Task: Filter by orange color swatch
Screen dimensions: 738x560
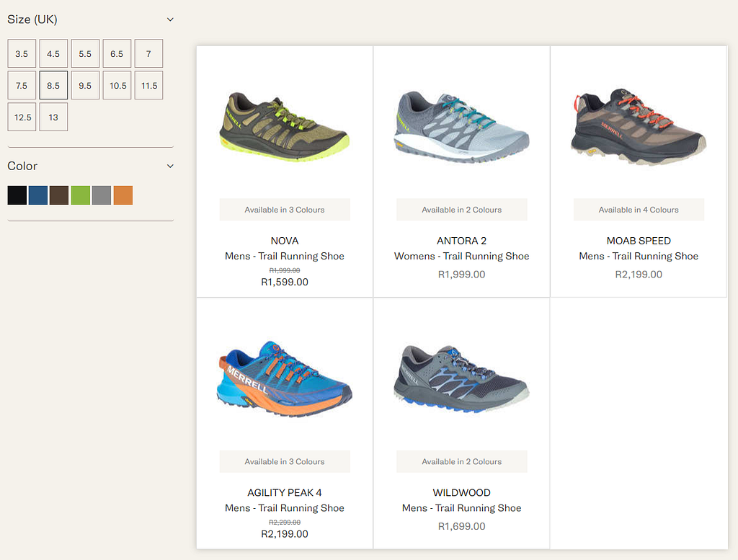Action: tap(123, 195)
